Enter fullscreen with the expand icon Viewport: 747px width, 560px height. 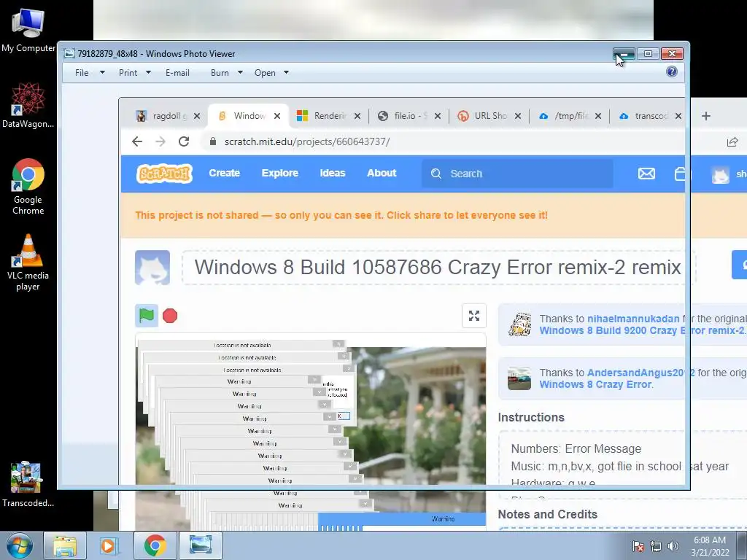474,316
